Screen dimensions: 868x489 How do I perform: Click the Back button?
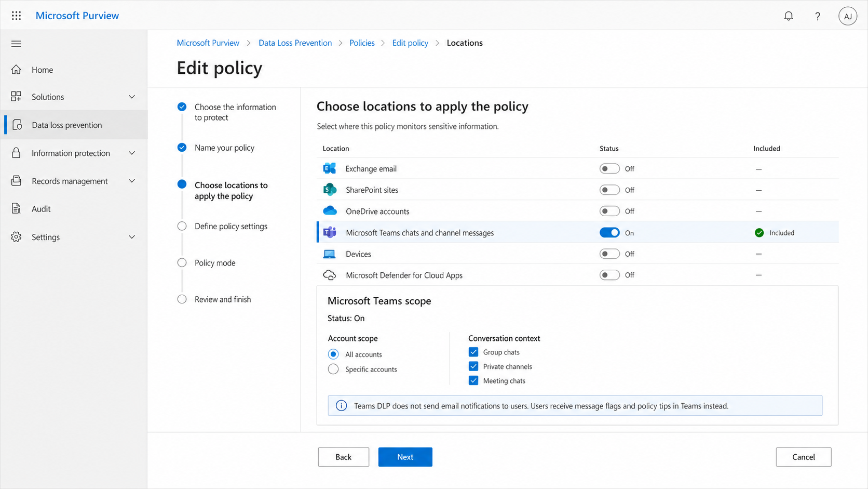pyautogui.click(x=344, y=457)
